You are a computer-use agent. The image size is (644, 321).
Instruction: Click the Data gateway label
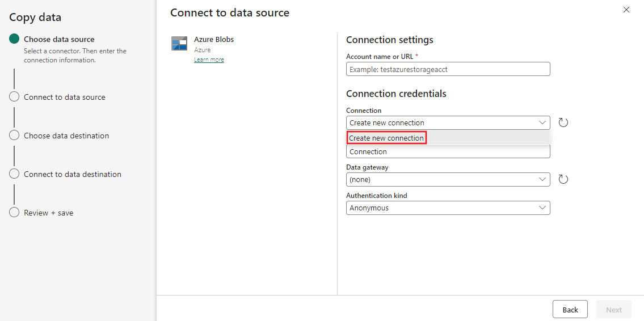367,167
